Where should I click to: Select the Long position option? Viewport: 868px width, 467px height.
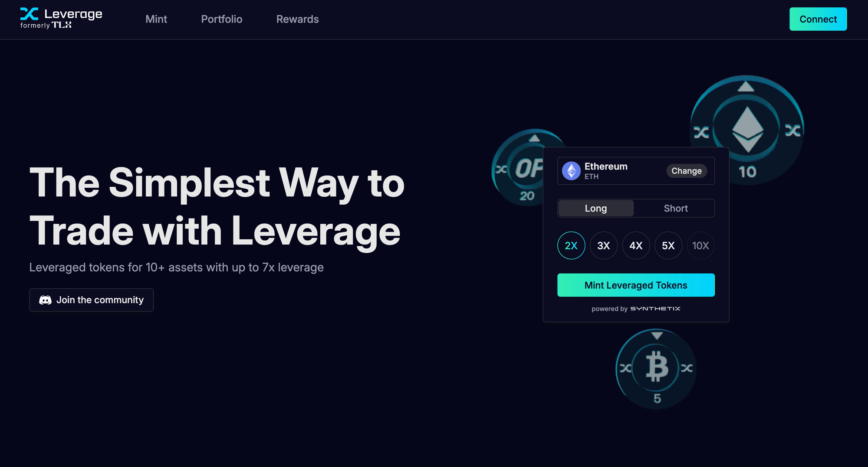pyautogui.click(x=595, y=209)
